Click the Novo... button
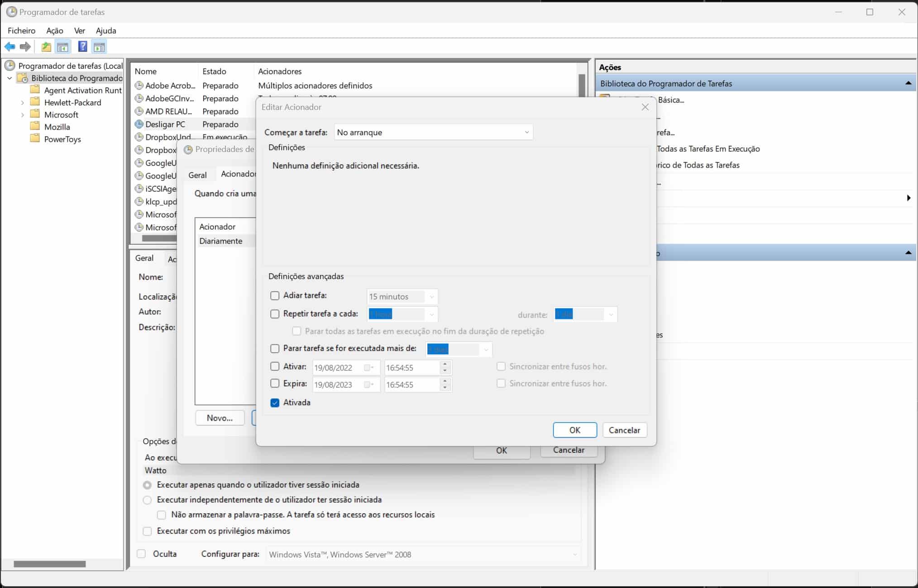The width and height of the screenshot is (918, 588). pos(220,418)
